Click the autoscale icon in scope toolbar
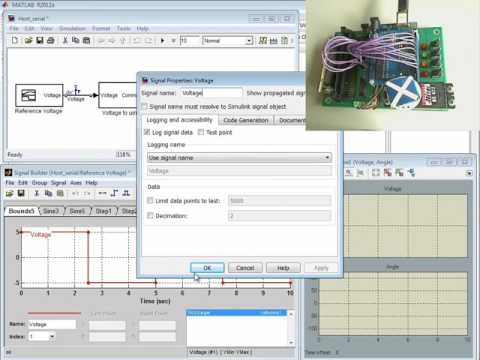The width and height of the screenshot is (480, 360). 376,172
